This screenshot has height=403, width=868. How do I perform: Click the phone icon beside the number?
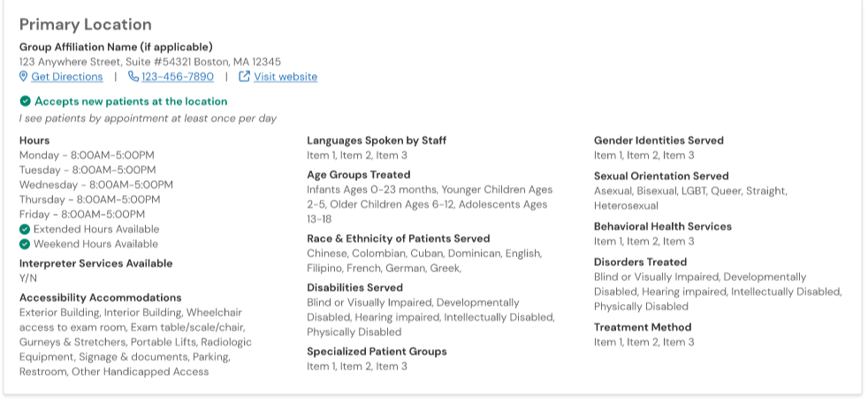133,77
